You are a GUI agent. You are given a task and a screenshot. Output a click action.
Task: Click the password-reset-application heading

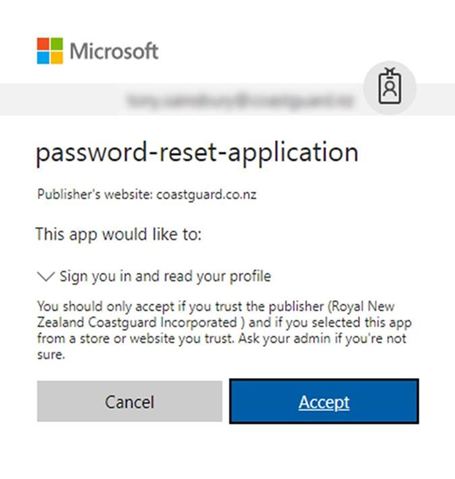197,153
